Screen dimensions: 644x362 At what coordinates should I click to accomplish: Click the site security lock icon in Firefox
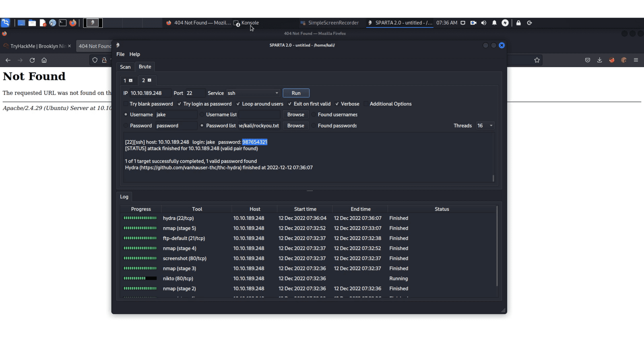coord(104,60)
